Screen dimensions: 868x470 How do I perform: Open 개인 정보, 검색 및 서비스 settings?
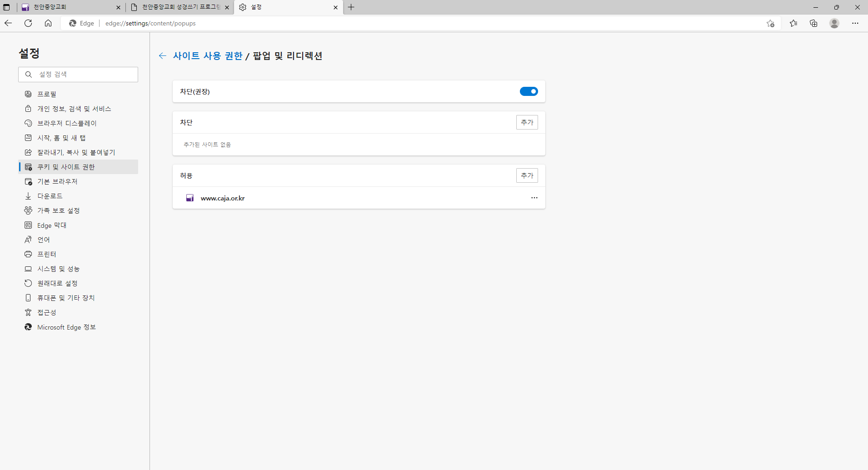tap(74, 109)
